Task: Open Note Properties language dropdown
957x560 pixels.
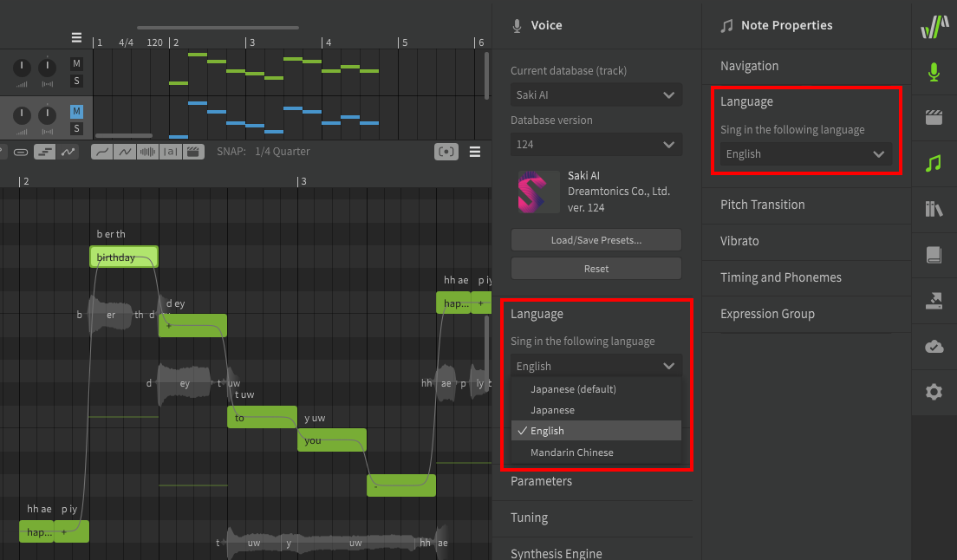Action: tap(805, 153)
